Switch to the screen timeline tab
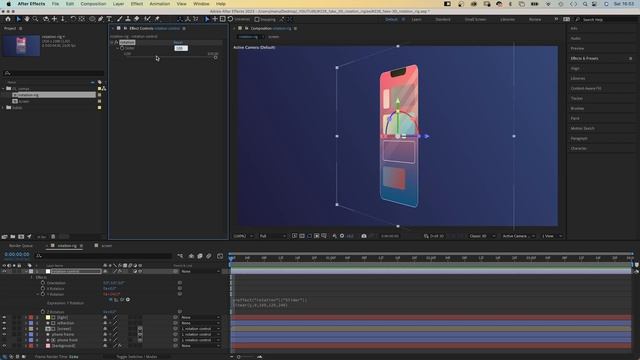 tap(107, 246)
